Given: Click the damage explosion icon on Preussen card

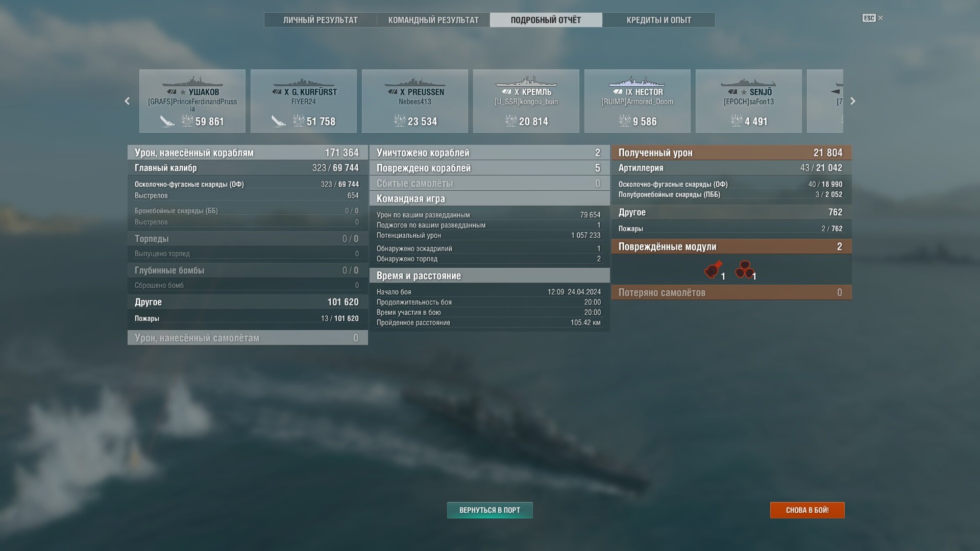Looking at the screenshot, I should [x=399, y=121].
